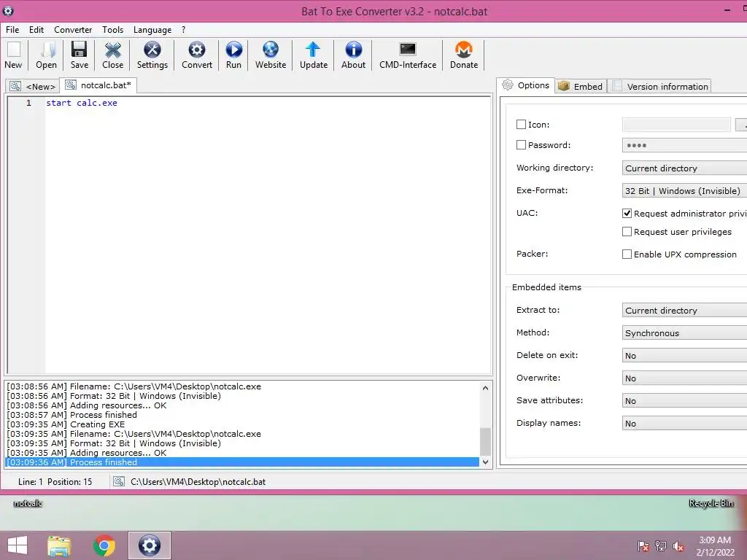Save the script with Save floppy icon

tap(79, 55)
